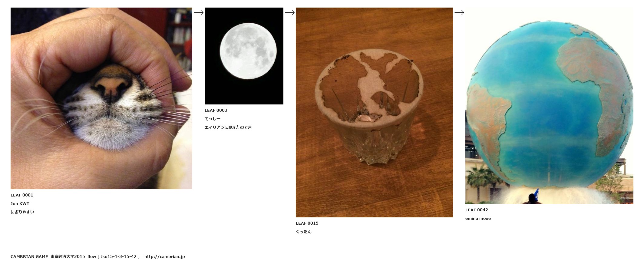Click the arrow after the cat photo

(199, 12)
